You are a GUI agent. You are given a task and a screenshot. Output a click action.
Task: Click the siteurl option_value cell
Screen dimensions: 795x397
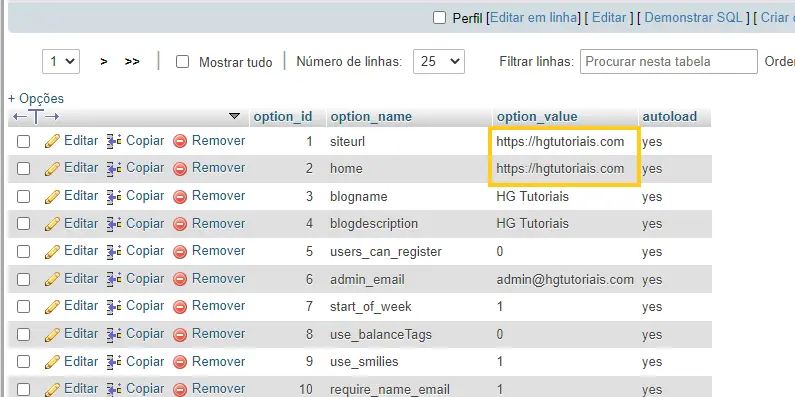pos(560,141)
